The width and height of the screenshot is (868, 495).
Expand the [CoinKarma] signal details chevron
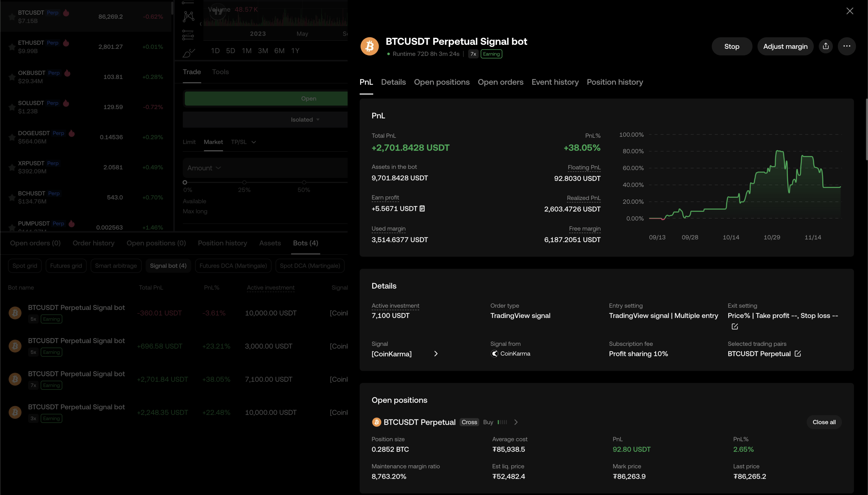point(436,354)
